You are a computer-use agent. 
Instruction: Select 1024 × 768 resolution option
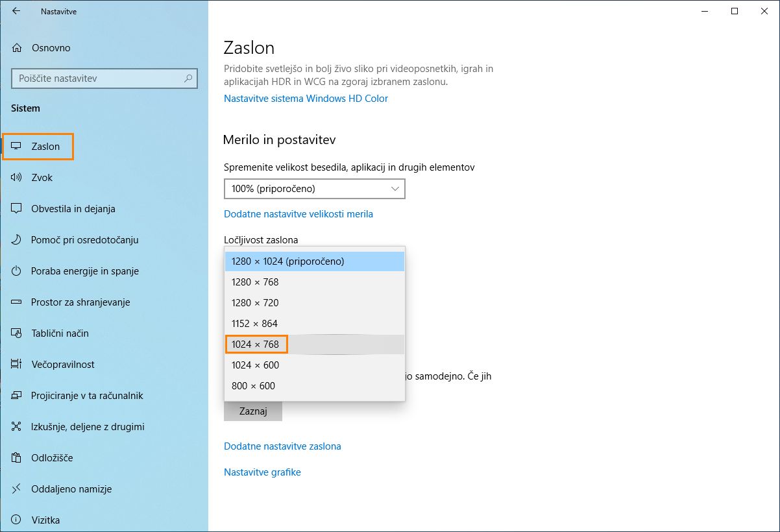pos(256,345)
